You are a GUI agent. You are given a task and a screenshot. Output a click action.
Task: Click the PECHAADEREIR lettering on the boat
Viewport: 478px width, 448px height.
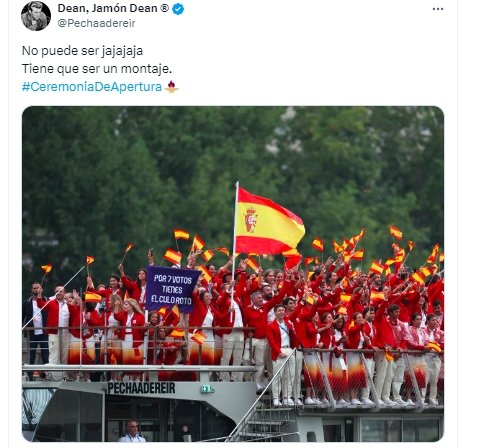[x=141, y=388]
